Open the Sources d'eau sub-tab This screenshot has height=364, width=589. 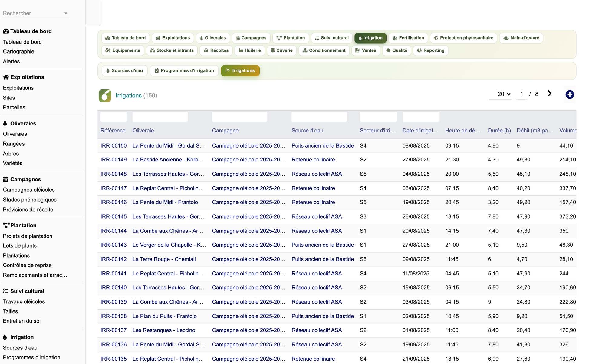[124, 70]
